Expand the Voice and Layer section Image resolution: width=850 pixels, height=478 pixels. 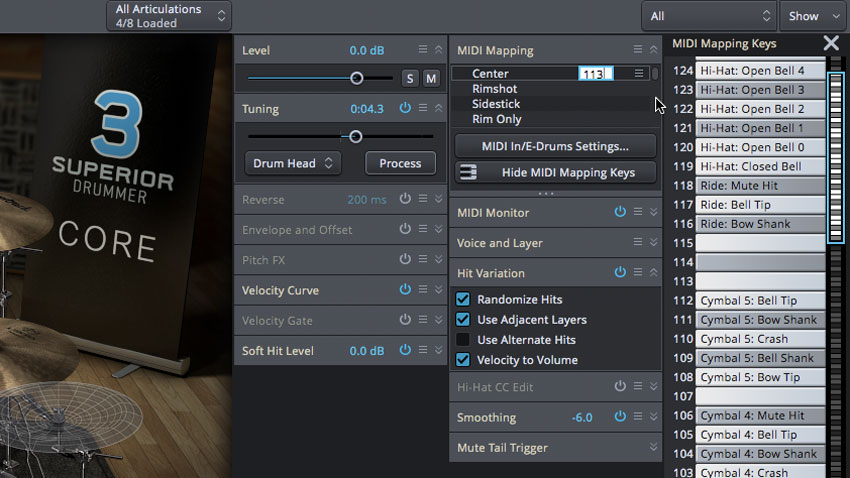[654, 242]
